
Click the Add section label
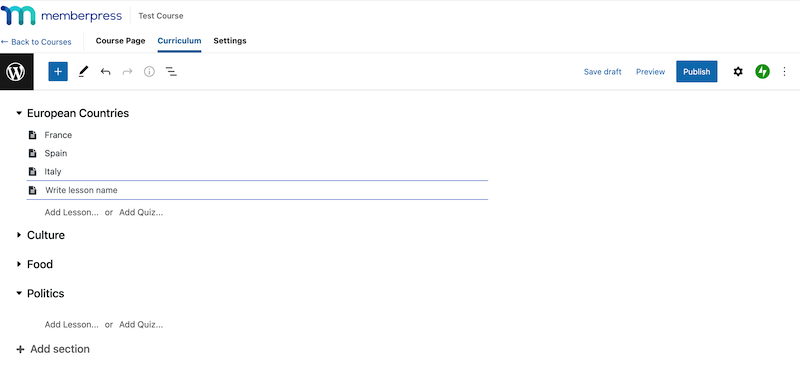[x=60, y=349]
